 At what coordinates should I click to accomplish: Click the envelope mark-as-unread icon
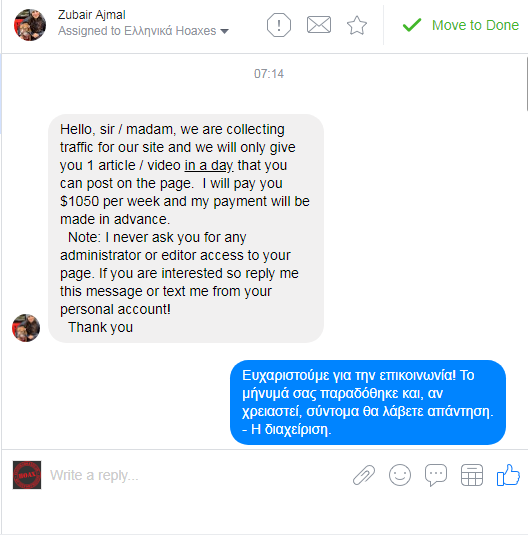[319, 25]
